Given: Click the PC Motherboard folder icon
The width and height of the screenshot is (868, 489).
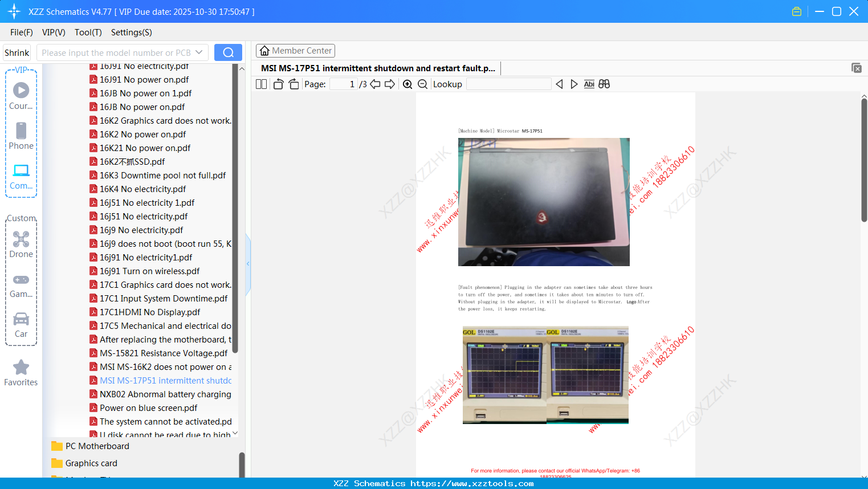Looking at the screenshot, I should coord(57,446).
